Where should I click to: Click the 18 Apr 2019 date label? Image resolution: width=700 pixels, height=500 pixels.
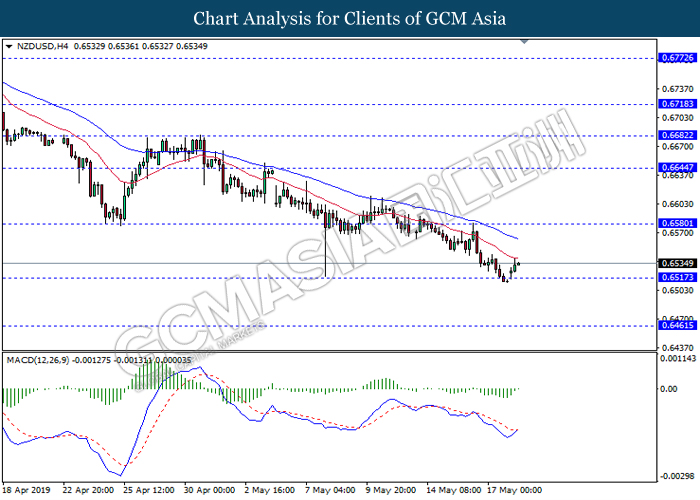pyautogui.click(x=26, y=490)
